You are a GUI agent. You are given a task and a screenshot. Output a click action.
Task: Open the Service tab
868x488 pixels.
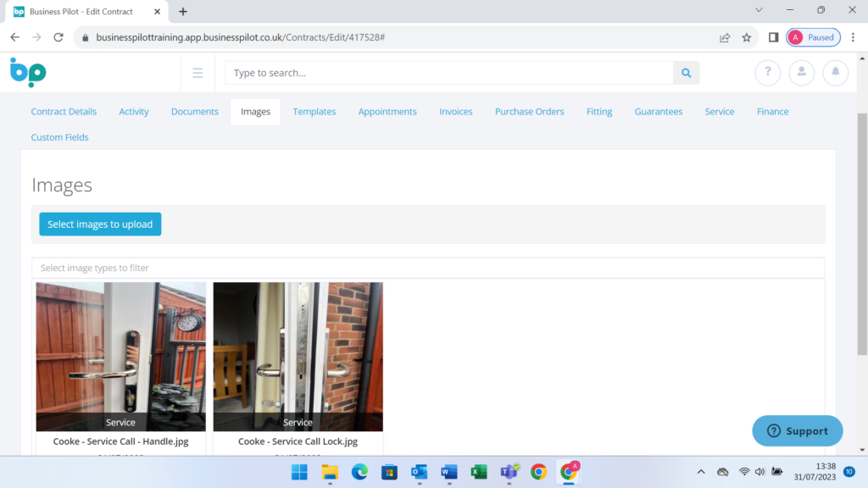coord(720,112)
